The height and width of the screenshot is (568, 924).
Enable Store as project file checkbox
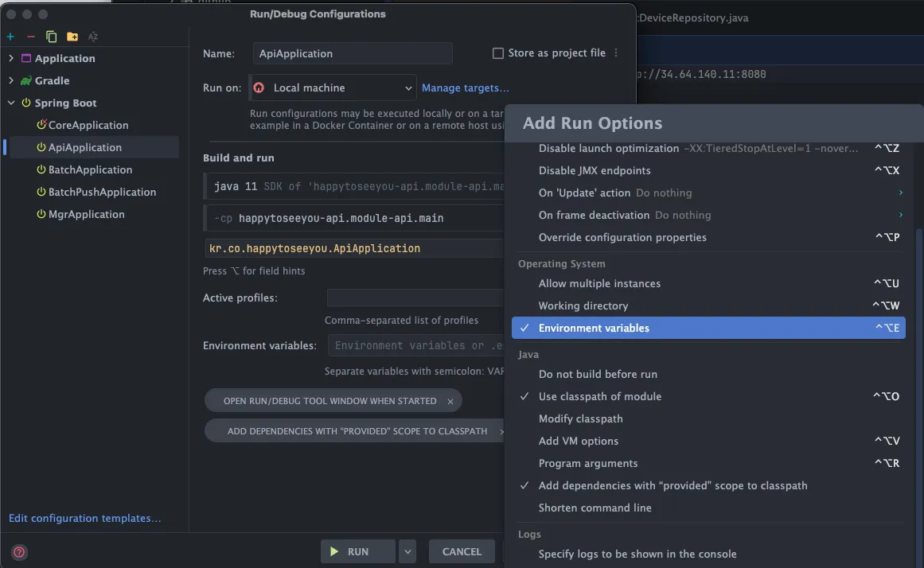(x=498, y=53)
